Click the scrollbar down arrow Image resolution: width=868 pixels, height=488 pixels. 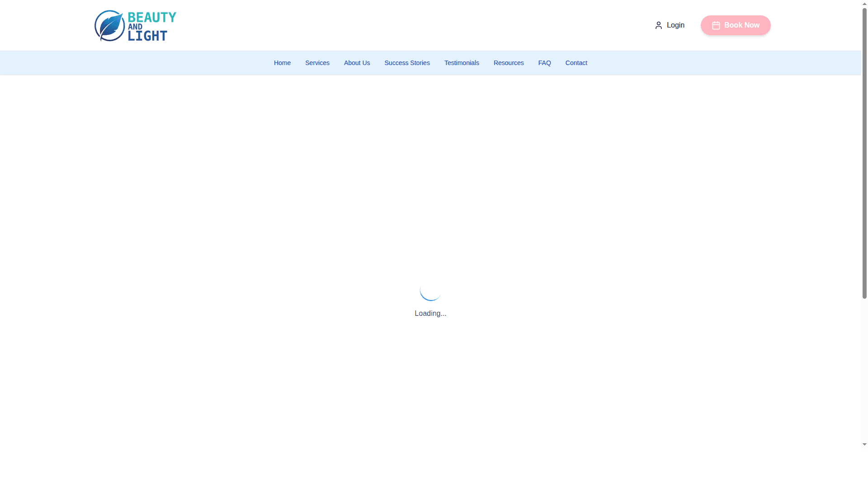coord(864,445)
